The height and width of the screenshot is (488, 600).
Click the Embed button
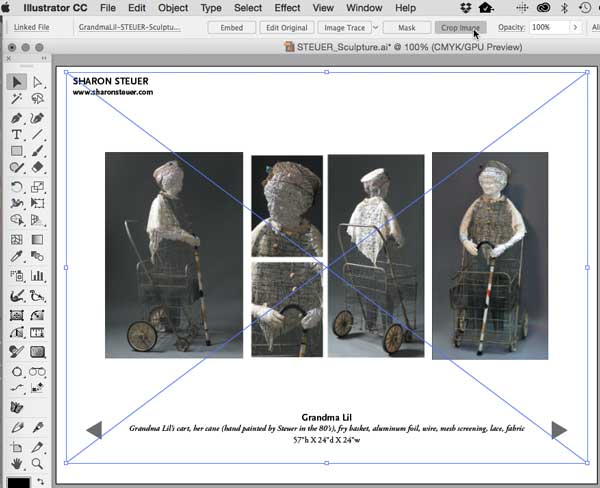point(232,28)
